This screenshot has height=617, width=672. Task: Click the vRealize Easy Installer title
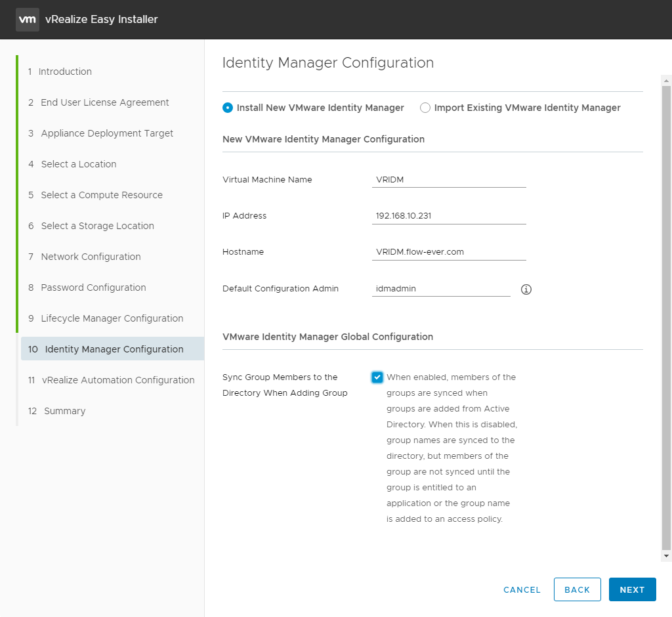pos(102,19)
